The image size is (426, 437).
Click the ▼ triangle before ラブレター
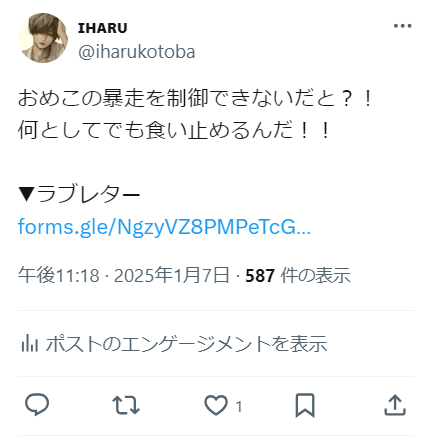[26, 194]
